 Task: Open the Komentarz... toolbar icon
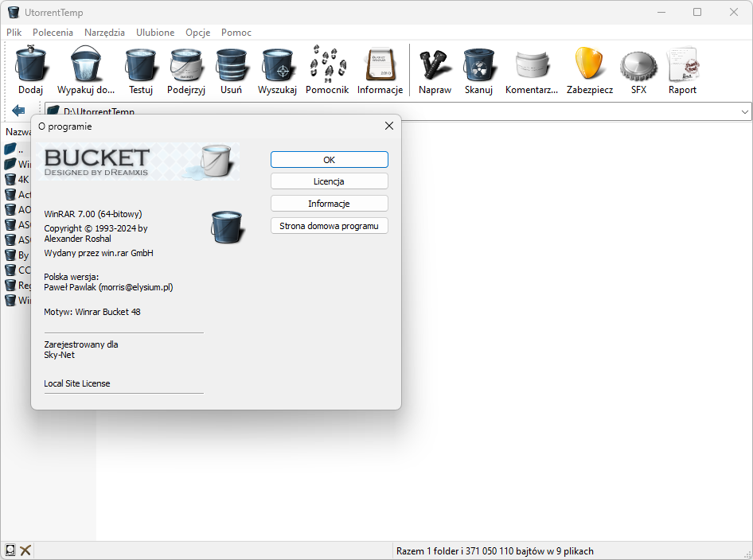(532, 64)
